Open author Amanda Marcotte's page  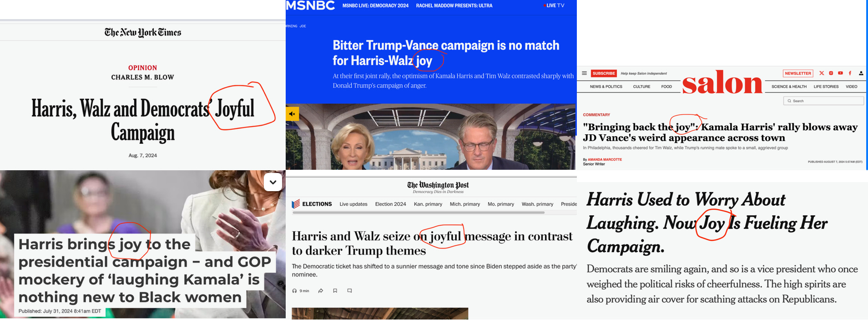point(605,160)
